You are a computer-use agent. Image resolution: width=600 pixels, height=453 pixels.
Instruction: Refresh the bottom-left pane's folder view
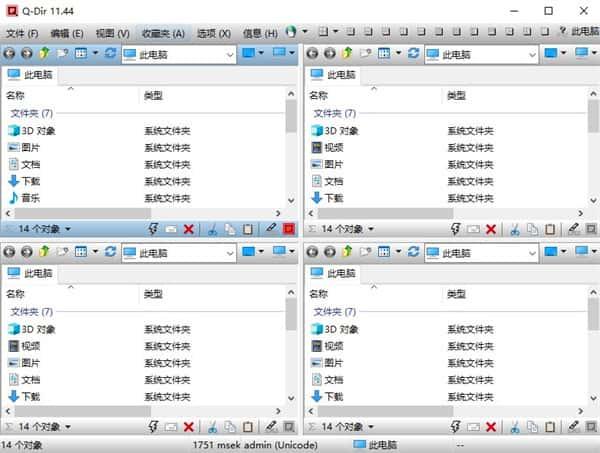click(x=110, y=253)
